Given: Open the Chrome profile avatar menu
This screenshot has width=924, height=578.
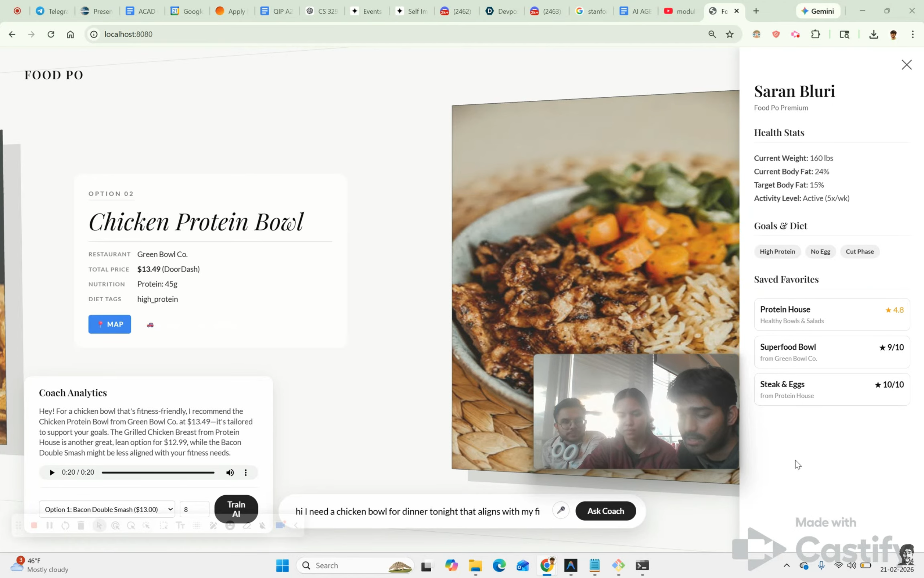Looking at the screenshot, I should (x=893, y=34).
